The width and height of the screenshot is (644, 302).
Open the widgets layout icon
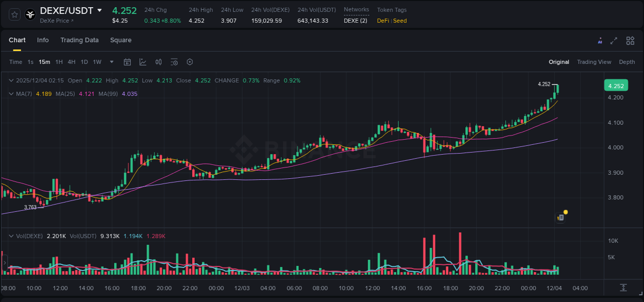tap(630, 40)
